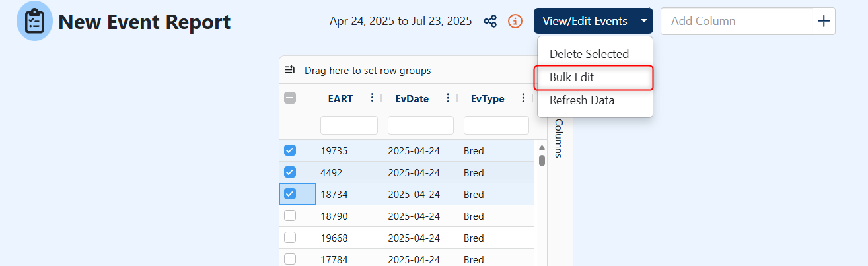Viewport: 868px width, 266px height.
Task: Click the report date range text
Action: pos(400,21)
